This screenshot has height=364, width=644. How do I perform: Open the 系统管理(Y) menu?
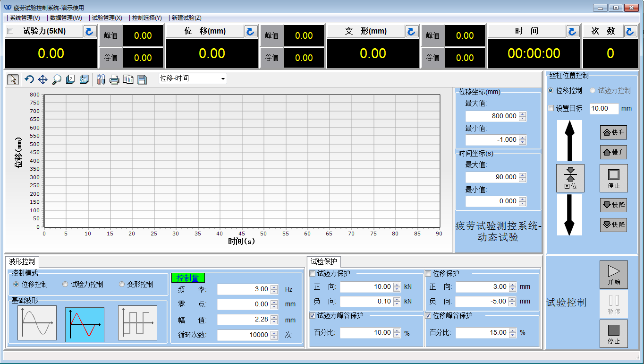click(25, 18)
